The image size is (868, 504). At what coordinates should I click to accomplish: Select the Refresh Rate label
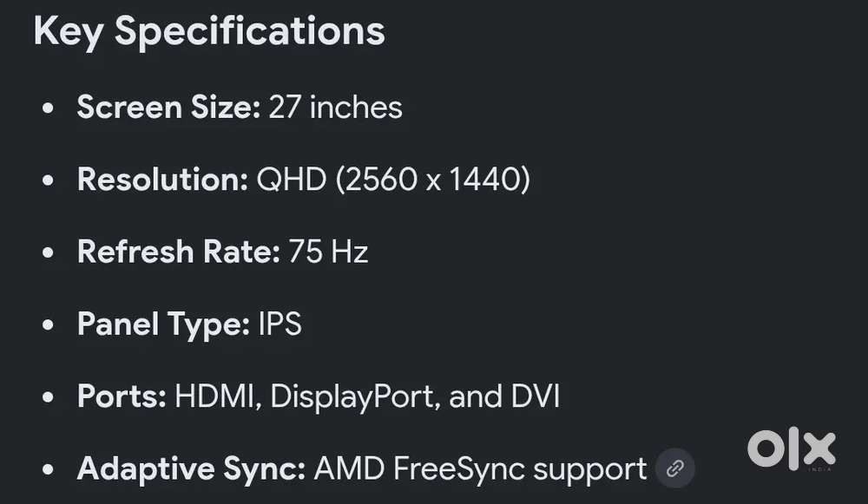tap(179, 252)
